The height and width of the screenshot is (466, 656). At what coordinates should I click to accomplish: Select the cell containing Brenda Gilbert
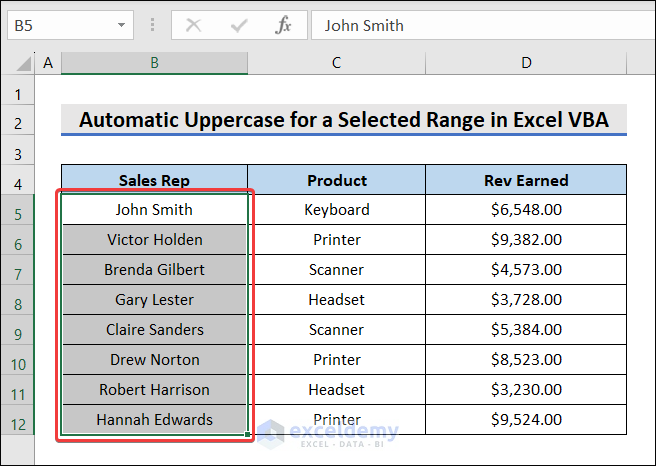(154, 270)
